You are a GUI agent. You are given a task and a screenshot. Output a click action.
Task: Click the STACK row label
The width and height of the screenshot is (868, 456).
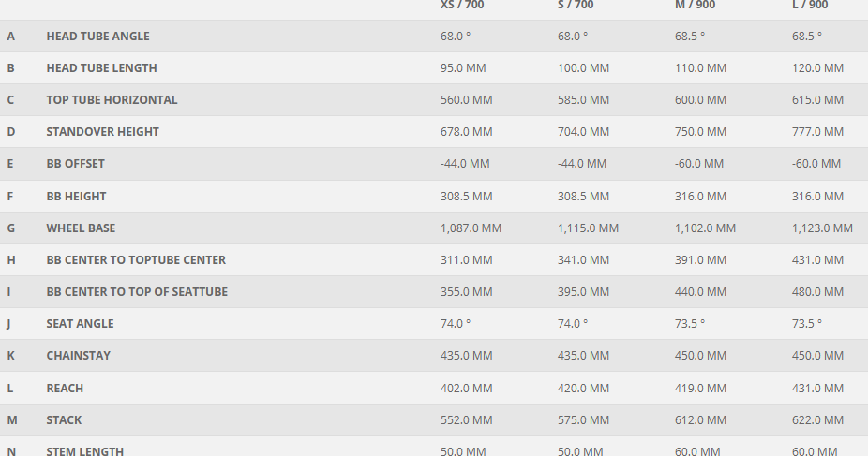(64, 420)
